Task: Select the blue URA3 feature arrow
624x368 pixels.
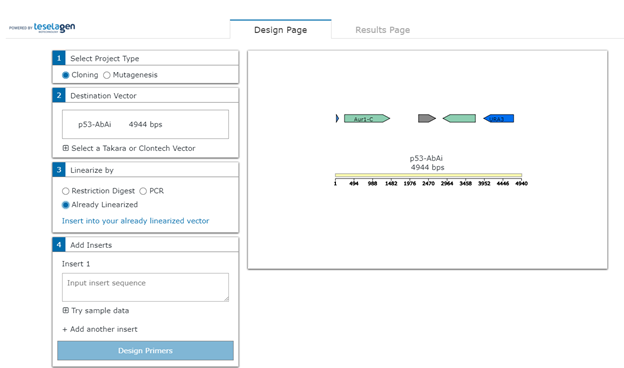Action: pyautogui.click(x=499, y=119)
